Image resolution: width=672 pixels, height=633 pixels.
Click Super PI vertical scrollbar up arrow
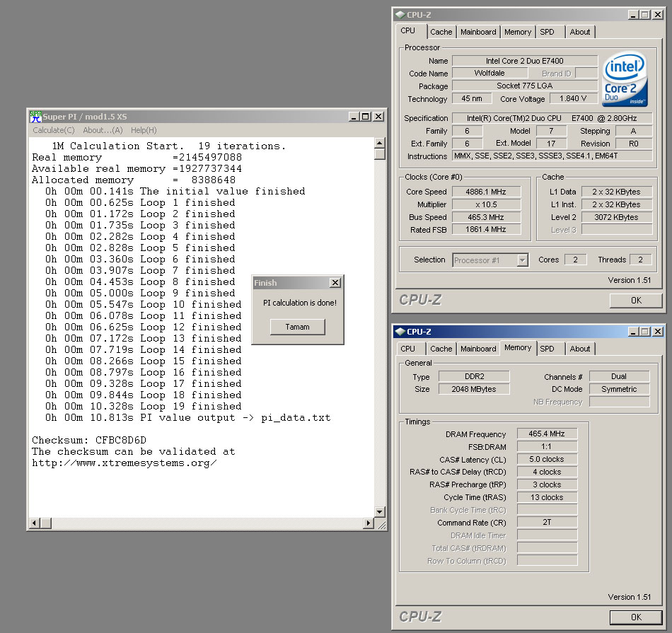380,143
